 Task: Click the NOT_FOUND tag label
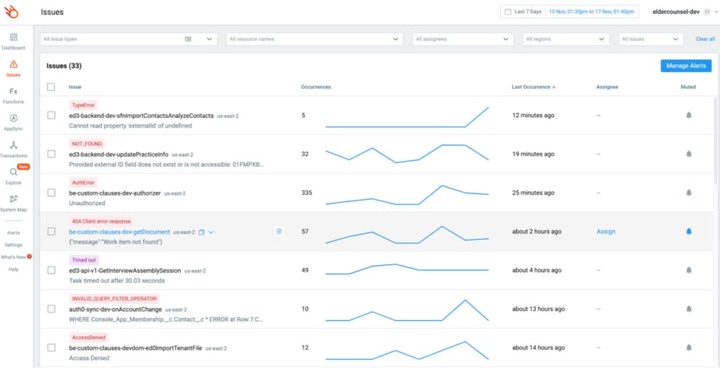(87, 144)
